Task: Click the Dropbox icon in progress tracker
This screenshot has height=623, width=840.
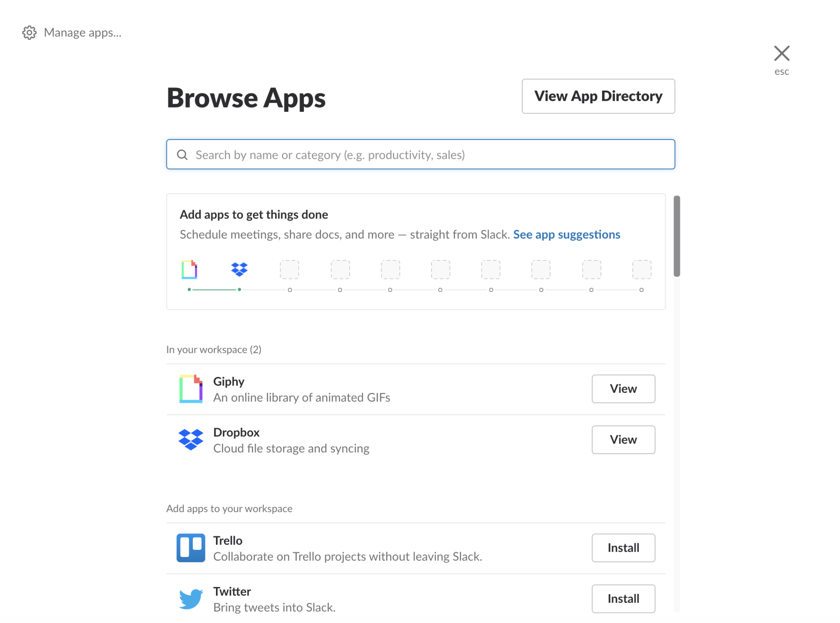Action: coord(240,269)
